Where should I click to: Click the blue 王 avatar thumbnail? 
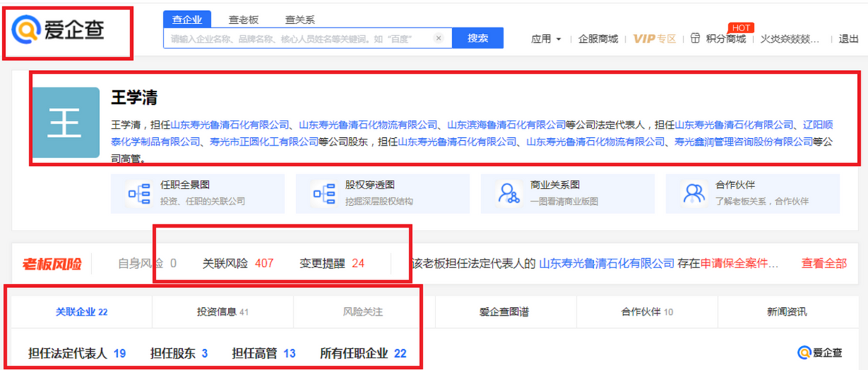66,123
